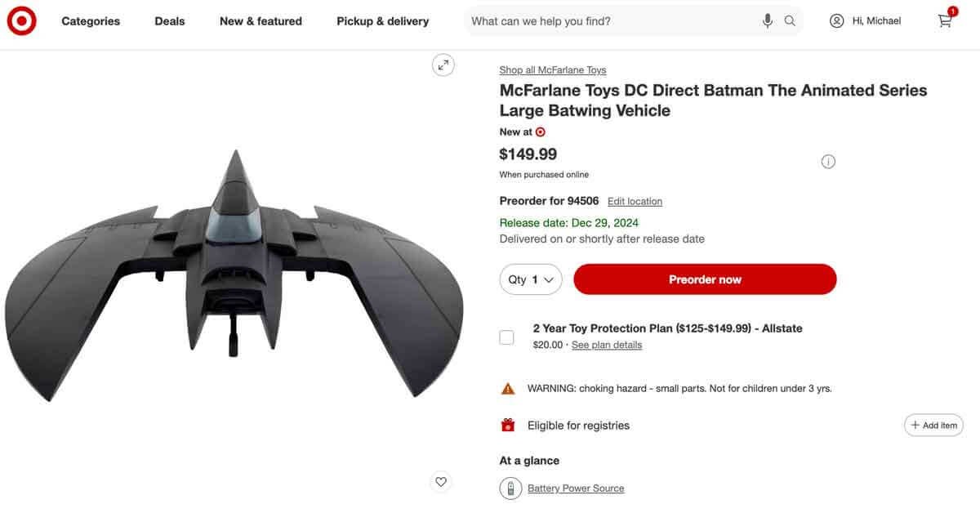
Task: Click the Edit location link
Action: [x=635, y=202]
